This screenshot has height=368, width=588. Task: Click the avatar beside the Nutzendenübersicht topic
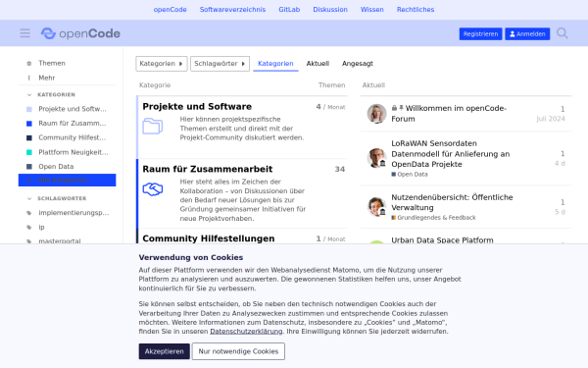(376, 206)
